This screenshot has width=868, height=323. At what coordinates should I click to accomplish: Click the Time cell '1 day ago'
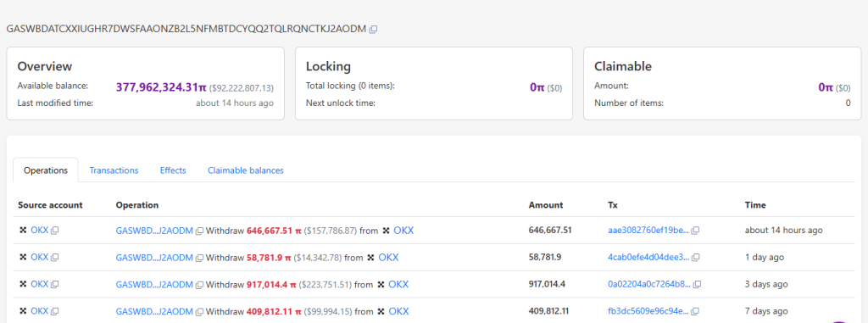pyautogui.click(x=765, y=257)
